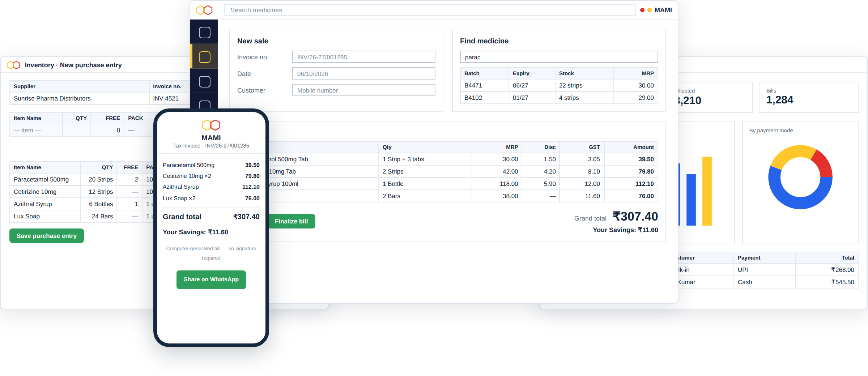
Task: Click the Customer Mobile number field
Action: pos(363,90)
